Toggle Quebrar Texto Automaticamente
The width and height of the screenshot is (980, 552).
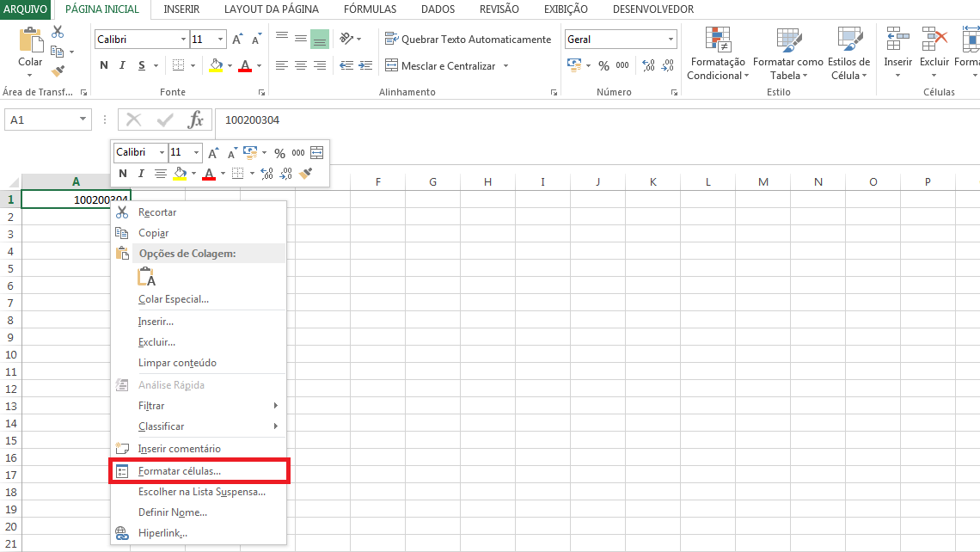click(468, 40)
